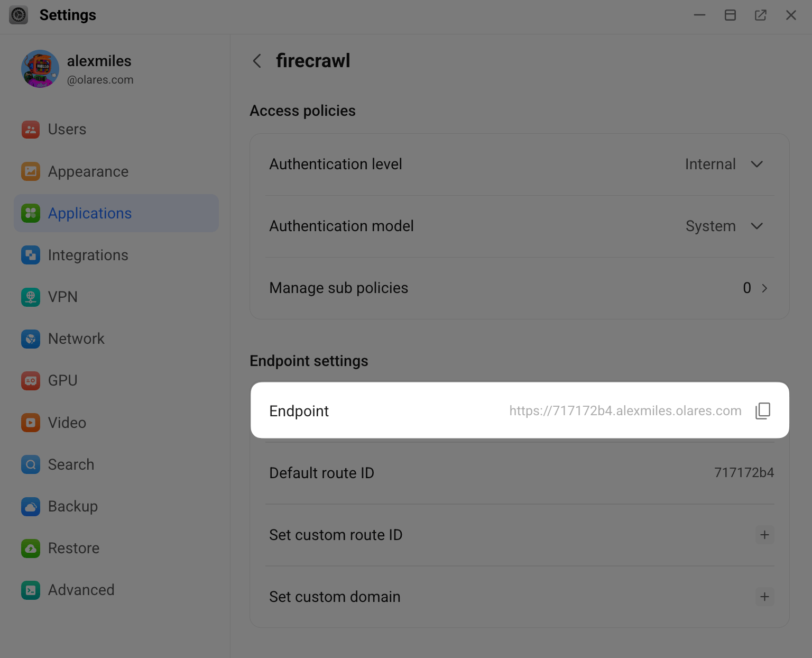Screen dimensions: 812x658
Task: Click the System authentication model value
Action: tap(710, 226)
